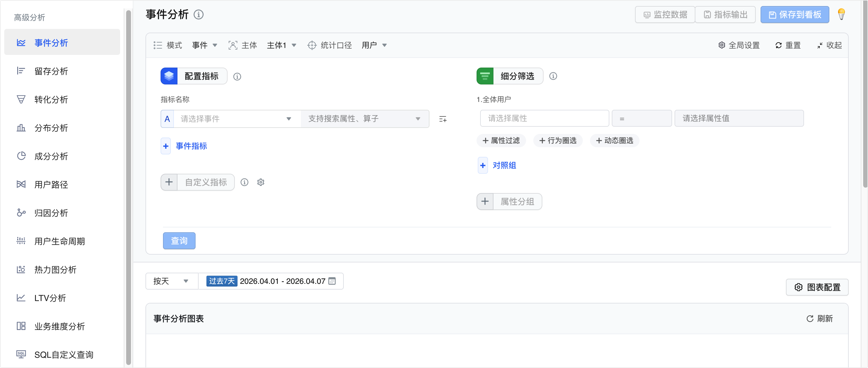Click the 查询 button
Image resolution: width=868 pixels, height=368 pixels.
pos(179,241)
